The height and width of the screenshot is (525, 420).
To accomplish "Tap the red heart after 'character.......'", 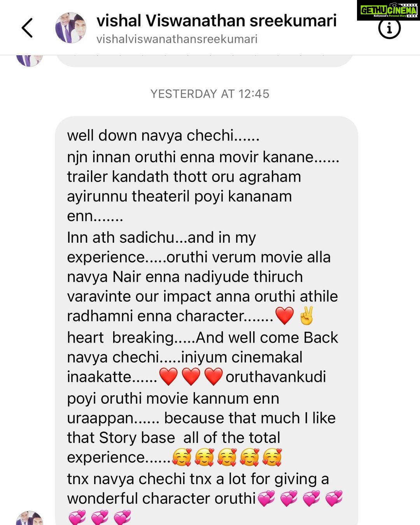I will click(285, 316).
